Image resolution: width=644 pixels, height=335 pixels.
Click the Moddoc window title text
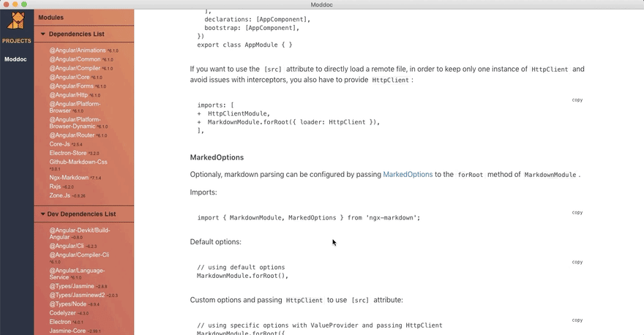[x=321, y=4]
